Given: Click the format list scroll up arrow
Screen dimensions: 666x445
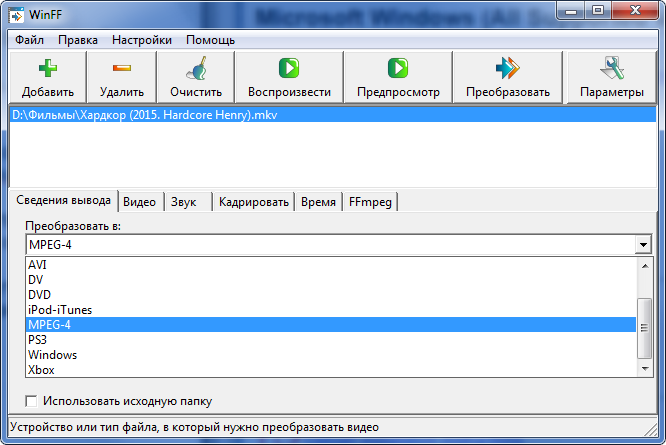Looking at the screenshot, I should tap(645, 266).
